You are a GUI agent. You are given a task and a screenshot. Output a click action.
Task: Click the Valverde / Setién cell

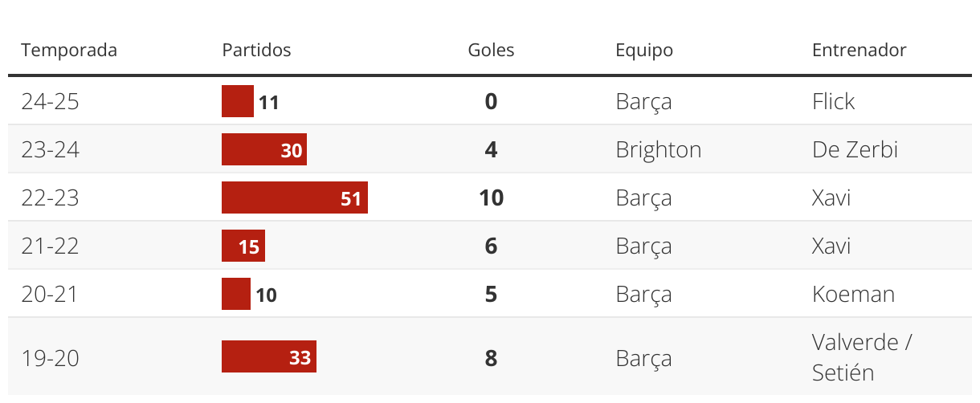pos(862,357)
